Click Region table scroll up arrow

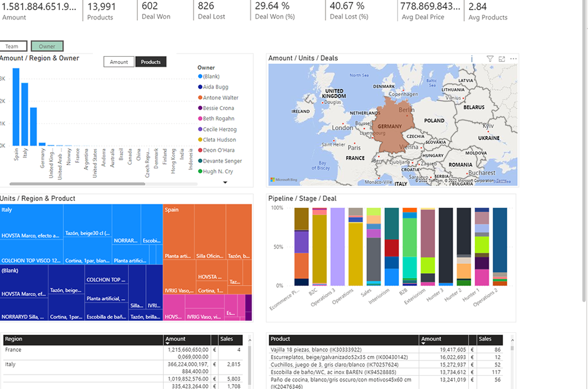pyautogui.click(x=250, y=340)
